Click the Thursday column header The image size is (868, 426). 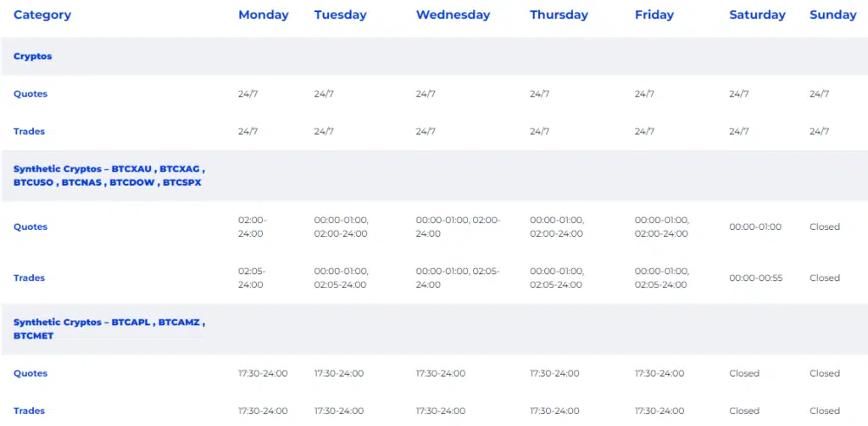point(559,15)
